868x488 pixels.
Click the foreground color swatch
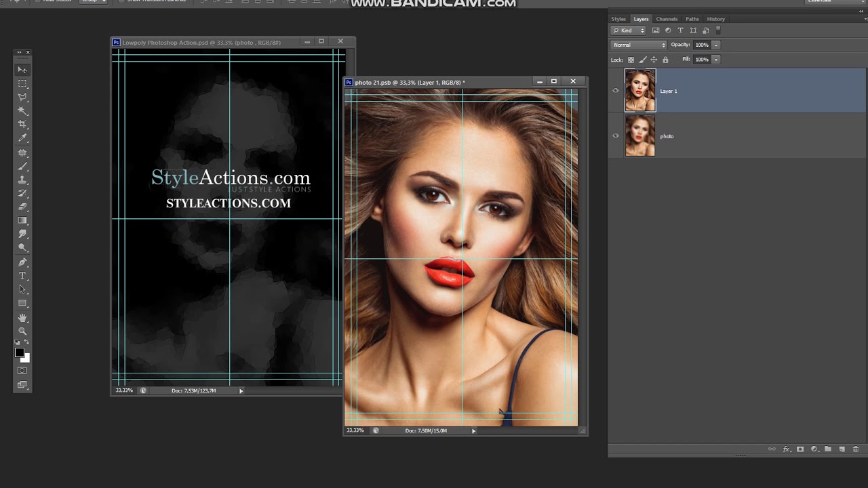click(20, 352)
